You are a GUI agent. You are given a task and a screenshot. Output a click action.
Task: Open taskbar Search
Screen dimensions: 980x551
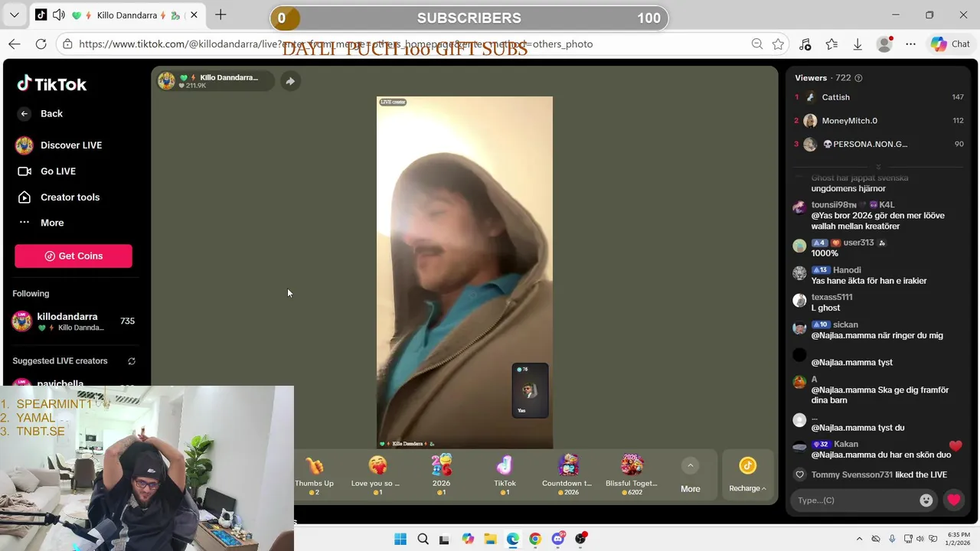tap(423, 539)
